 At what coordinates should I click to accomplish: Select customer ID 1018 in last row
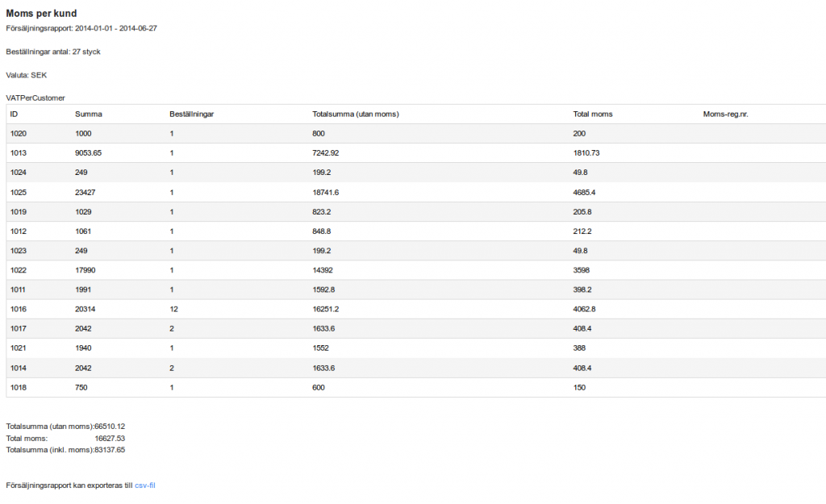(19, 388)
